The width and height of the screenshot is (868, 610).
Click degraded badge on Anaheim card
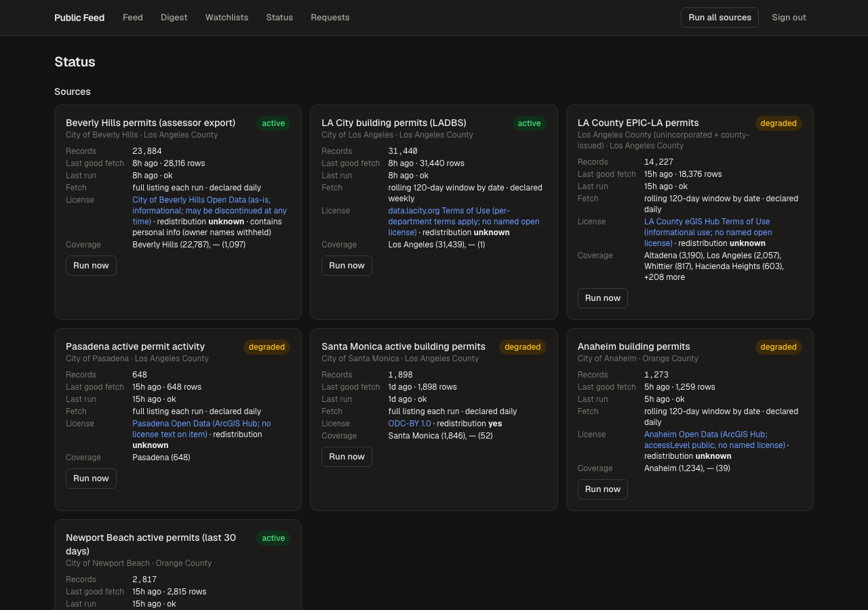point(778,347)
